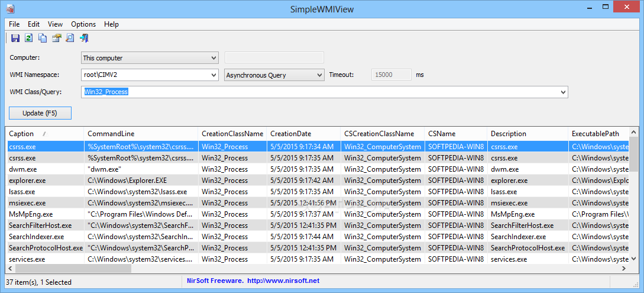Open the File menu

14,24
